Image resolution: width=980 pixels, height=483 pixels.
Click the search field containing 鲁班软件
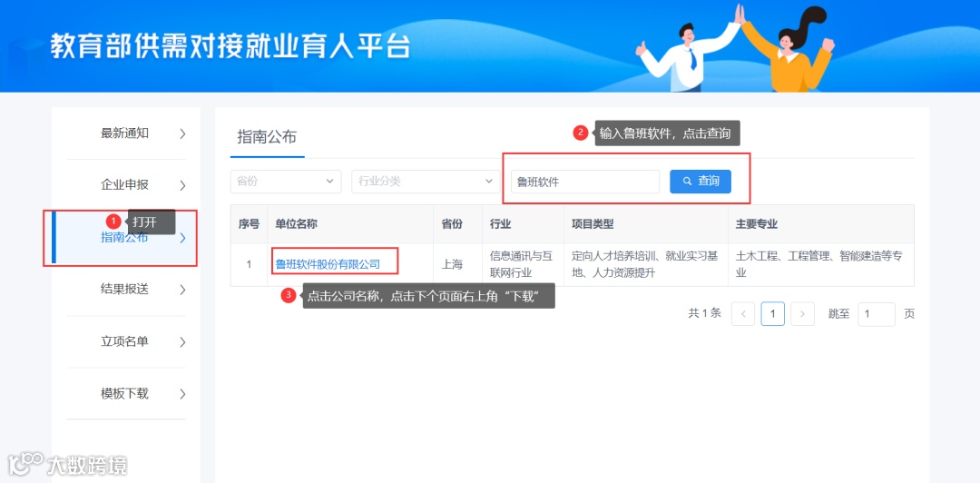[x=585, y=182]
